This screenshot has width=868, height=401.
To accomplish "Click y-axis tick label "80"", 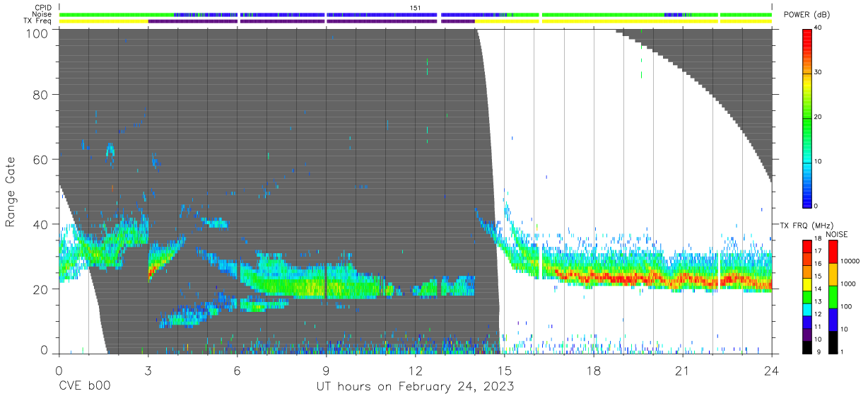I will point(41,95).
